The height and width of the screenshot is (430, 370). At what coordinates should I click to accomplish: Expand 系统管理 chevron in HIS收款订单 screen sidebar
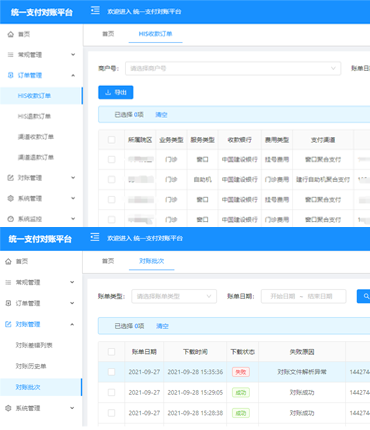pos(73,198)
